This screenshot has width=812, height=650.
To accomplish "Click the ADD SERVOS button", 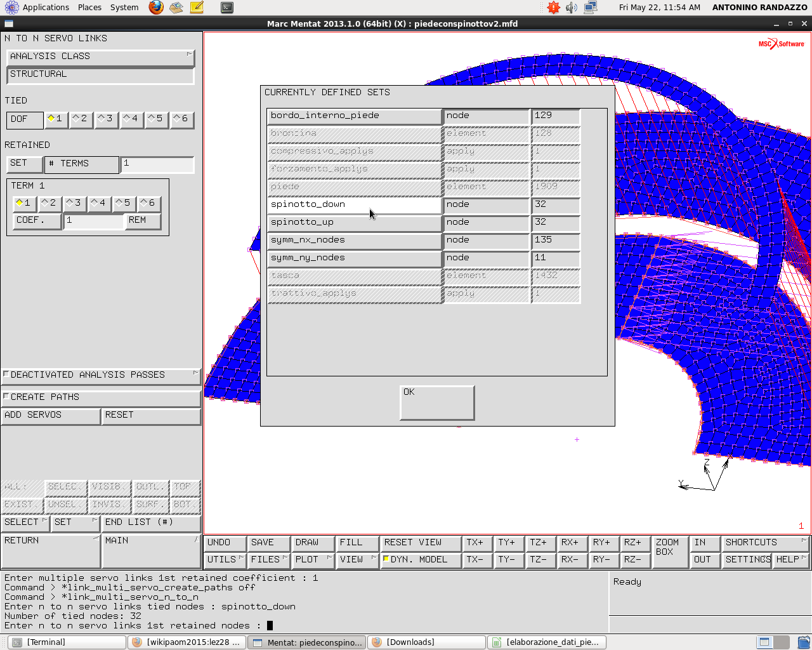I will (x=51, y=416).
